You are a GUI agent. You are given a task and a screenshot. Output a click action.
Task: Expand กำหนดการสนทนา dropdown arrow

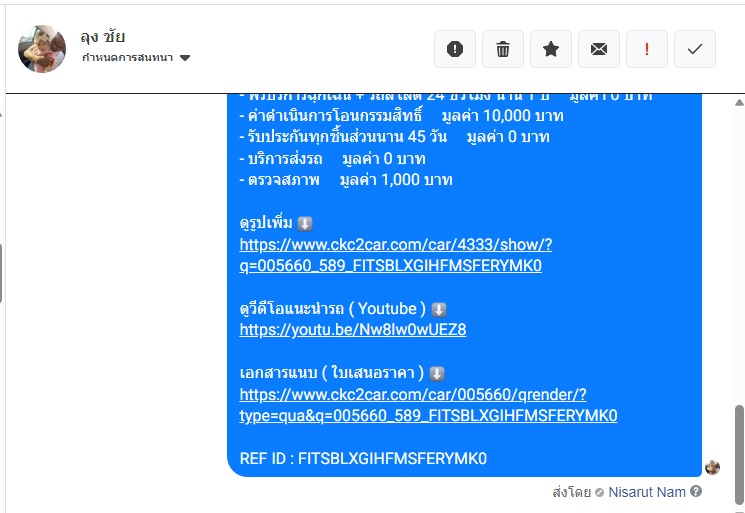pos(185,58)
